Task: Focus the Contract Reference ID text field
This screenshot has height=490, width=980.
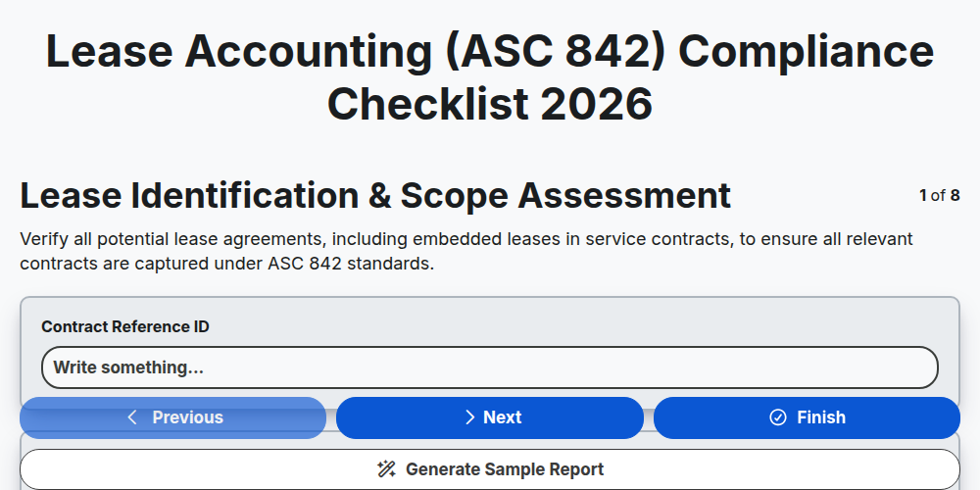Action: [490, 367]
